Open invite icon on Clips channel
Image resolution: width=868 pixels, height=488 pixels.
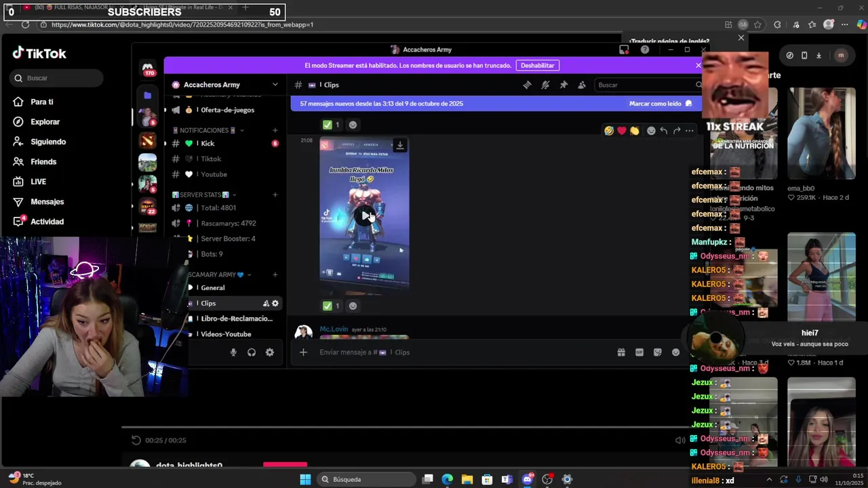click(266, 304)
